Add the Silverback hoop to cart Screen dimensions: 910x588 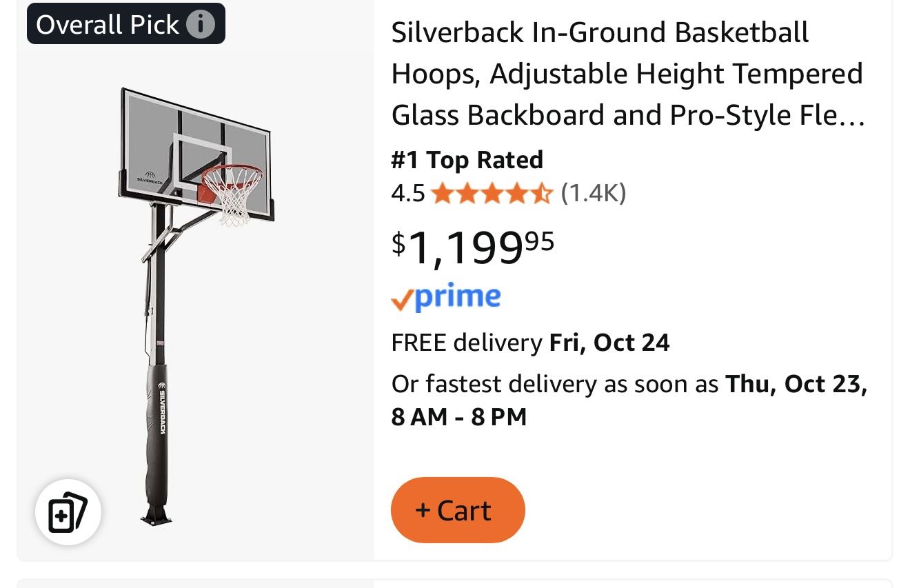pyautogui.click(x=458, y=510)
